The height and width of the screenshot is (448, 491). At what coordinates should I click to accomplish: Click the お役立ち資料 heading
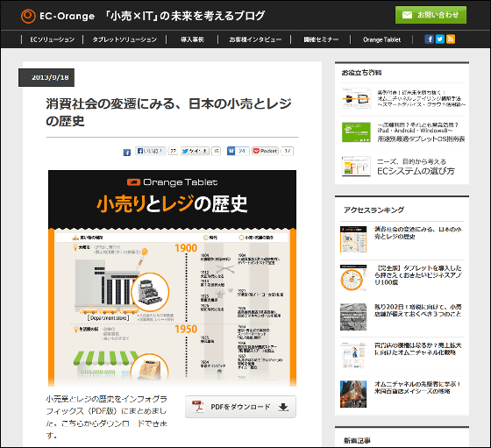tap(361, 73)
